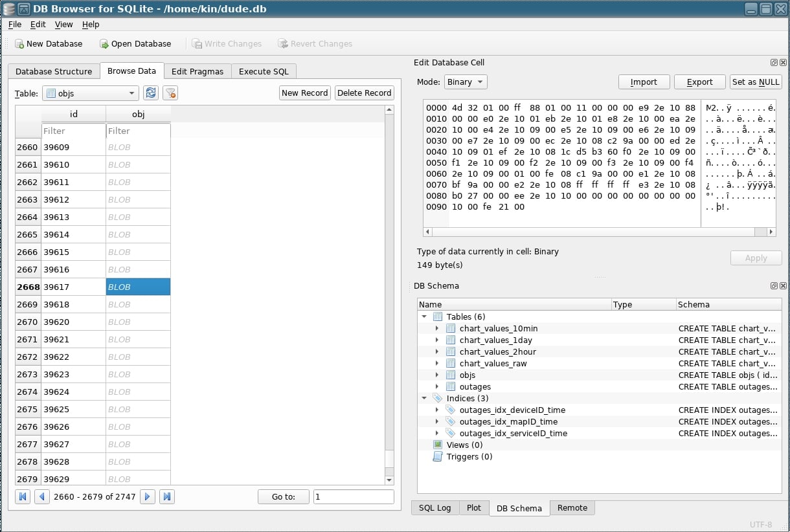The image size is (790, 532).
Task: Click the Go to row number field
Action: click(354, 497)
